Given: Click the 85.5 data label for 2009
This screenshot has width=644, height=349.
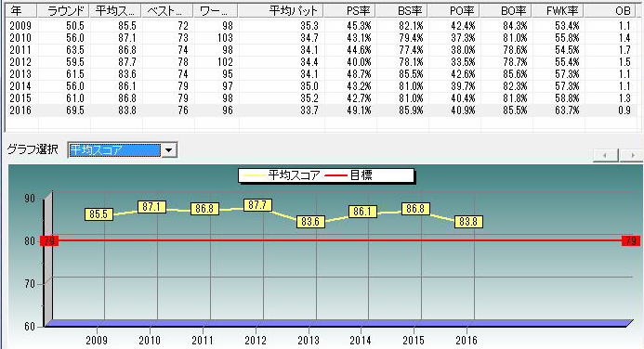Looking at the screenshot, I should (x=99, y=214).
